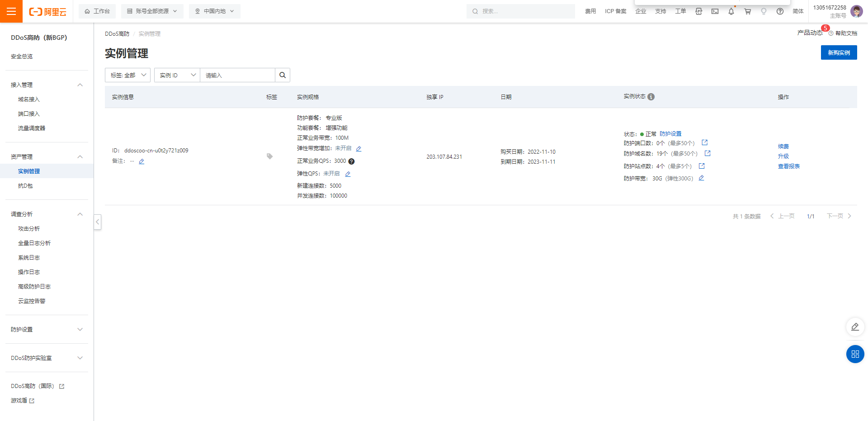The image size is (868, 421).
Task: Open the 防护设置 link next to status
Action: [670, 134]
